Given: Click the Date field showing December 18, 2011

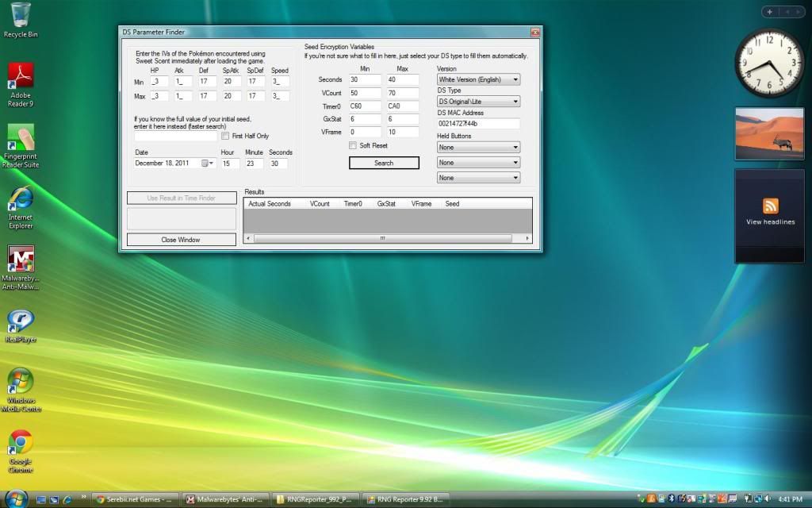Looking at the screenshot, I should pyautogui.click(x=175, y=164).
